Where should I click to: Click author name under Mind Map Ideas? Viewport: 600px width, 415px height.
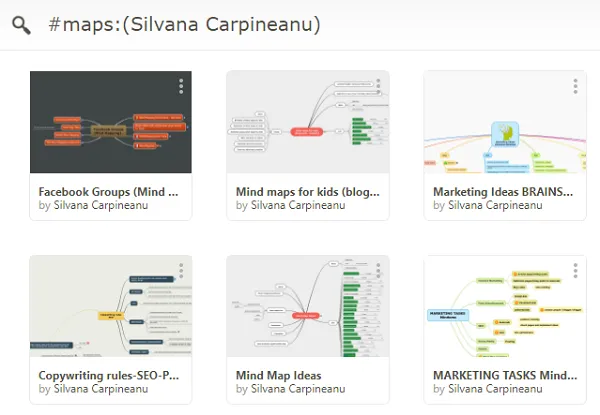pos(298,389)
